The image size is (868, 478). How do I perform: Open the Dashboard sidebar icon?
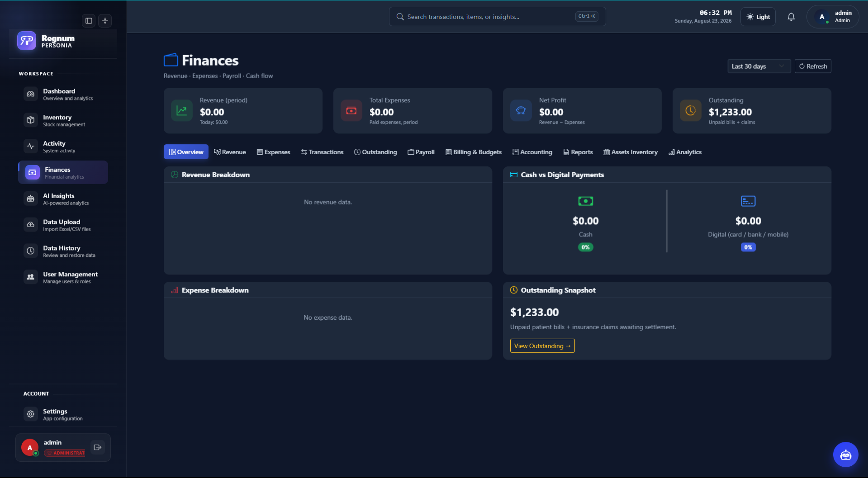30,94
